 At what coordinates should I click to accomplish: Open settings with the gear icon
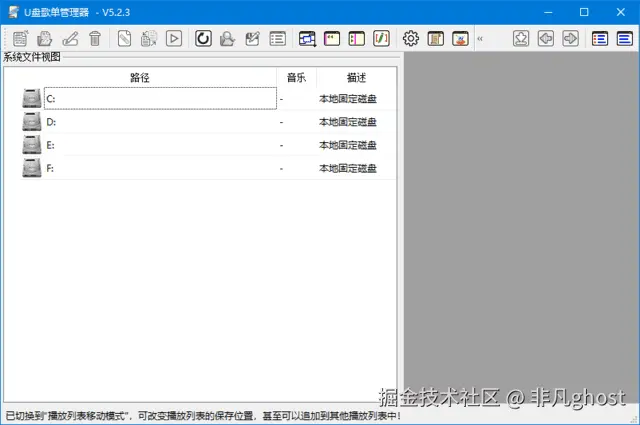click(411, 39)
